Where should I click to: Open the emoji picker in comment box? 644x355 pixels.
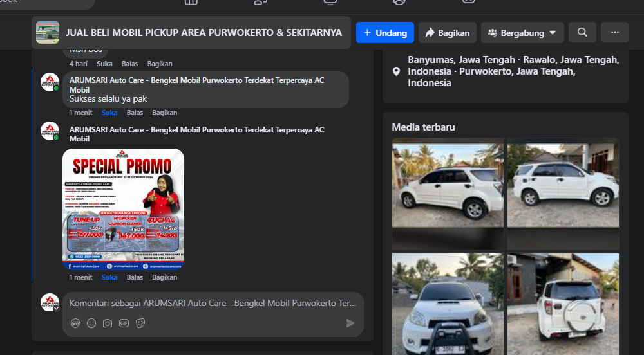coord(91,323)
